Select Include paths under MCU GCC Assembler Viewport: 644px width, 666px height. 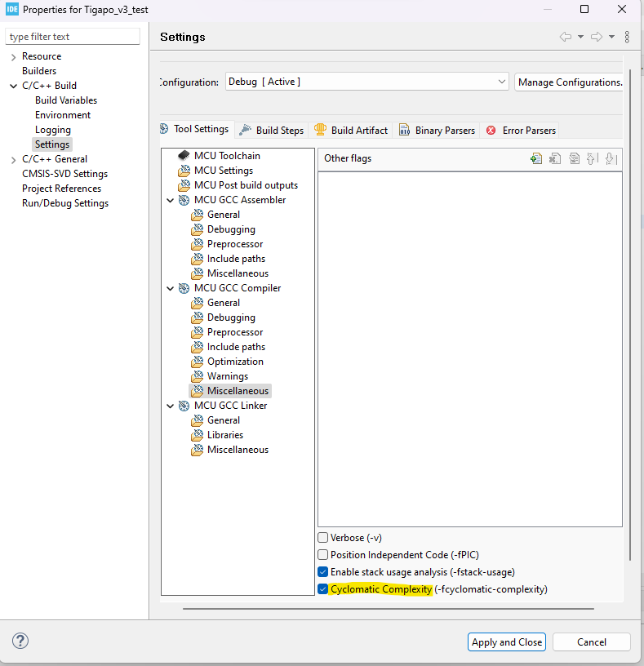click(236, 259)
